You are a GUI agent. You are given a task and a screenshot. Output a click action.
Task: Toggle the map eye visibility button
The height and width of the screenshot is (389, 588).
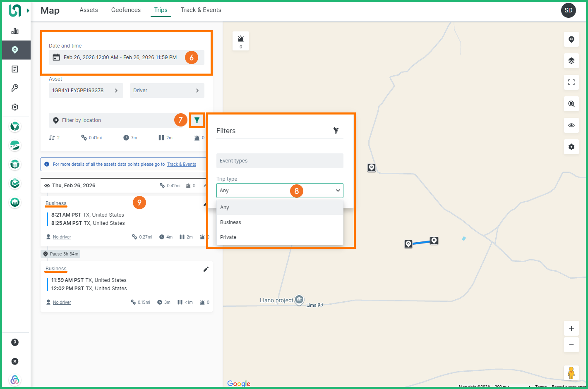[571, 125]
